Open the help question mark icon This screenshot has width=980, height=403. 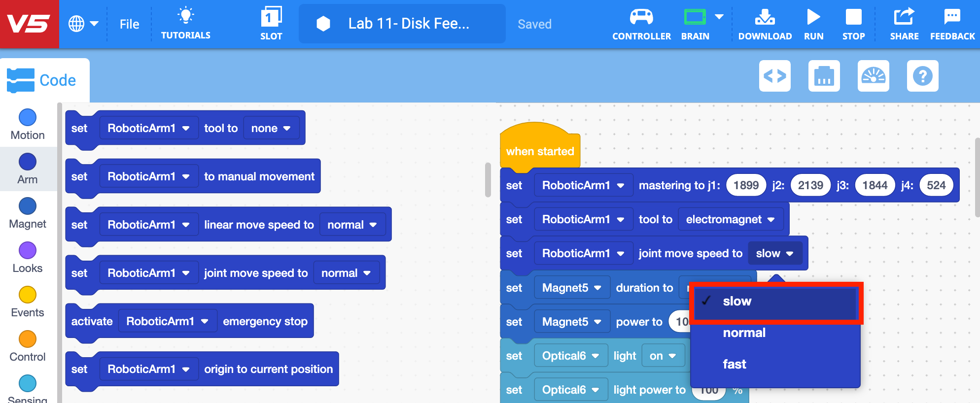(x=923, y=76)
